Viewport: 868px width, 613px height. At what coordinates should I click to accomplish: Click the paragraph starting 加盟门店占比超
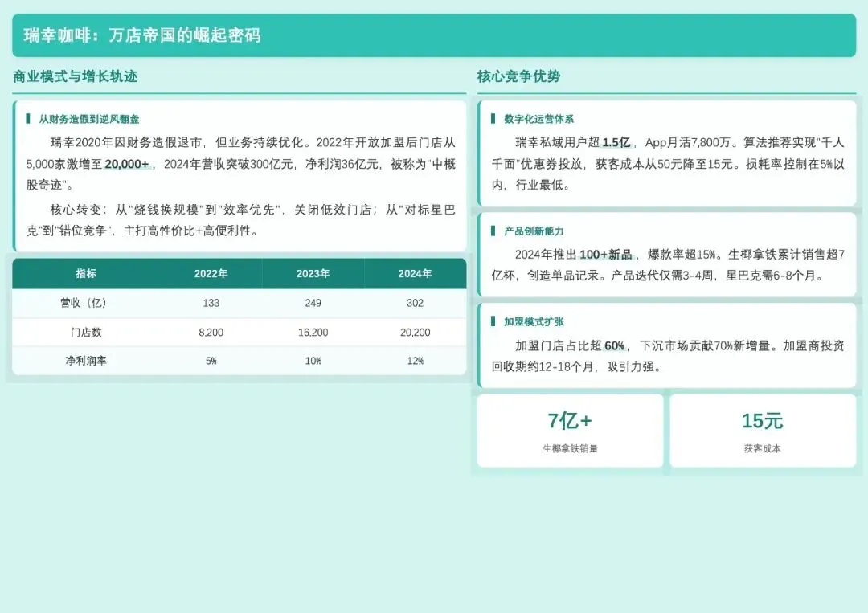[668, 356]
